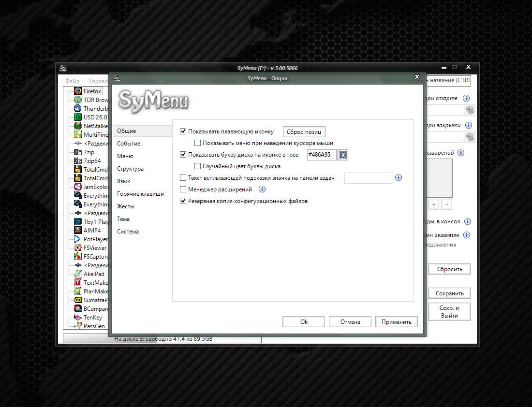The height and width of the screenshot is (407, 532).
Task: Click the FSCapture icon in tree
Action: [x=78, y=256]
